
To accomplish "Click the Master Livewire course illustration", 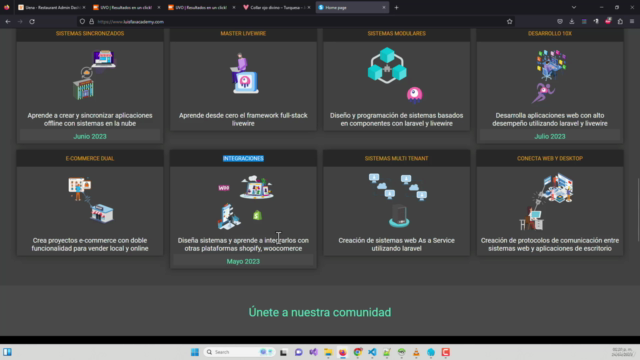I will [244, 73].
